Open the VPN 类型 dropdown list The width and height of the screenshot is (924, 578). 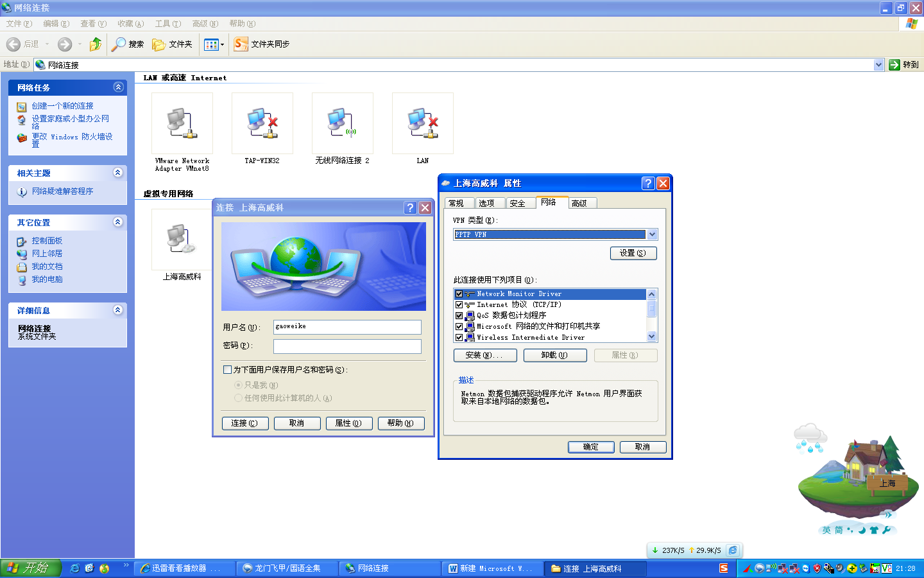click(652, 234)
